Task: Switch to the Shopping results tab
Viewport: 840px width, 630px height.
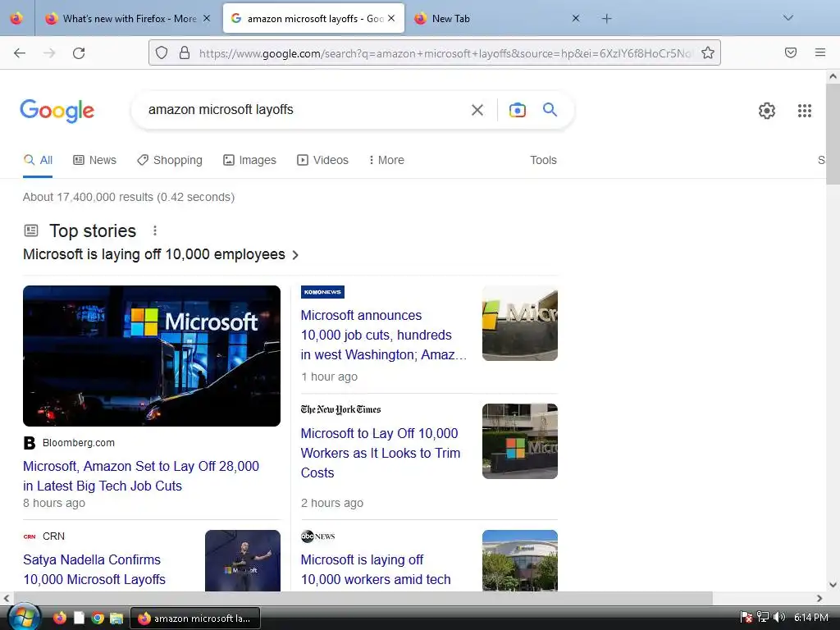Action: pos(170,160)
